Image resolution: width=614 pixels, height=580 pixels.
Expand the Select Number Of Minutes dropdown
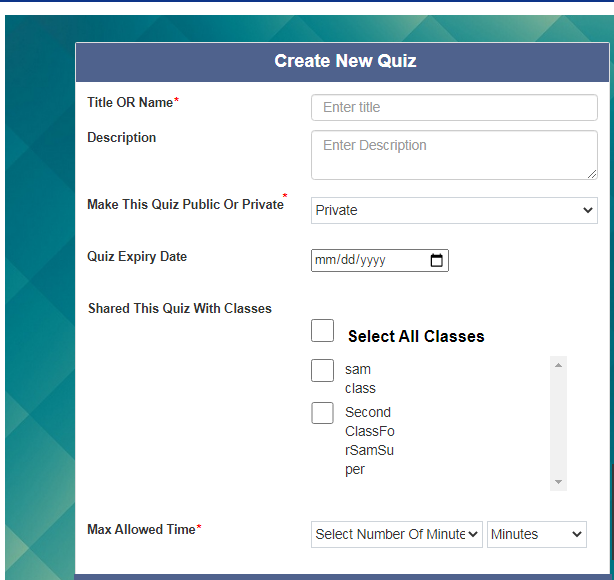coord(397,534)
